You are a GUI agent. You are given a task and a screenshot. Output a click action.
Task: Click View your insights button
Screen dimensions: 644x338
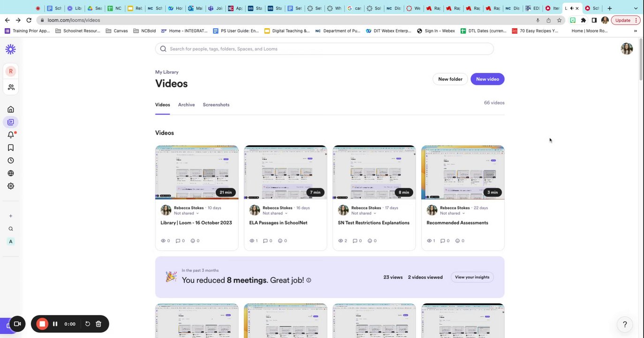pos(472,277)
